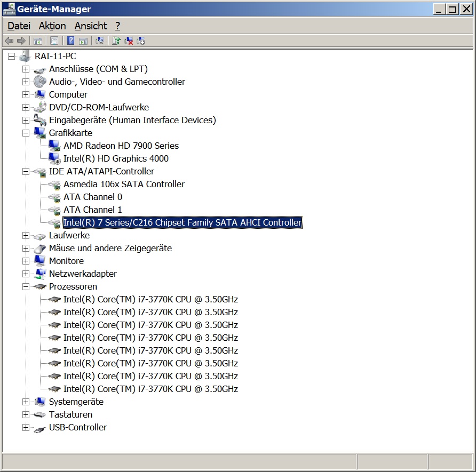The image size is (476, 472).
Task: Expand the Netzwerkadapter category
Action: click(26, 274)
